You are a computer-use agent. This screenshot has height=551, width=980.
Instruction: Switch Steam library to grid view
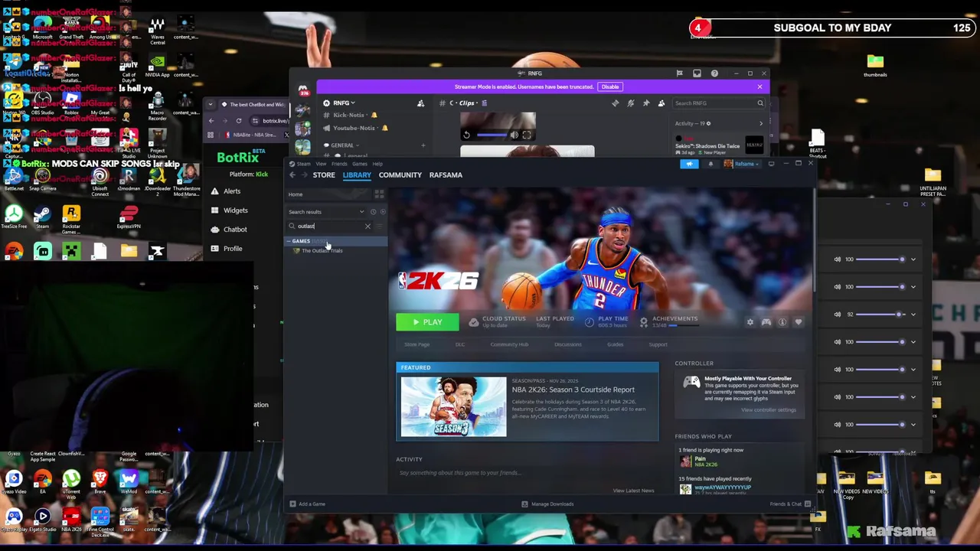click(x=379, y=194)
